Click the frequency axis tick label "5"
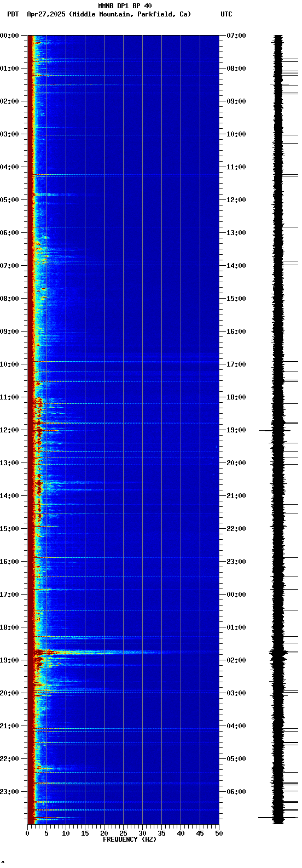 47,833
